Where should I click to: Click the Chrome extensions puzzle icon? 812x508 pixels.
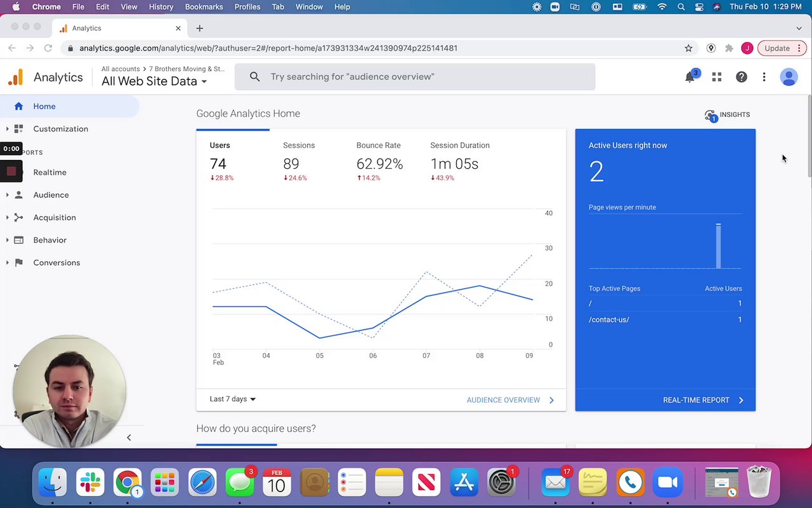pos(729,48)
